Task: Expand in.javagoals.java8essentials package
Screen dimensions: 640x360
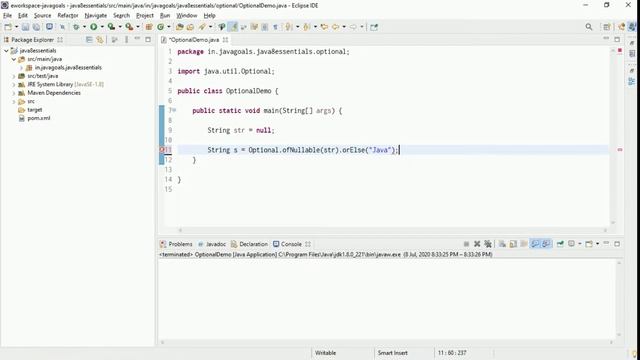Action: point(21,68)
